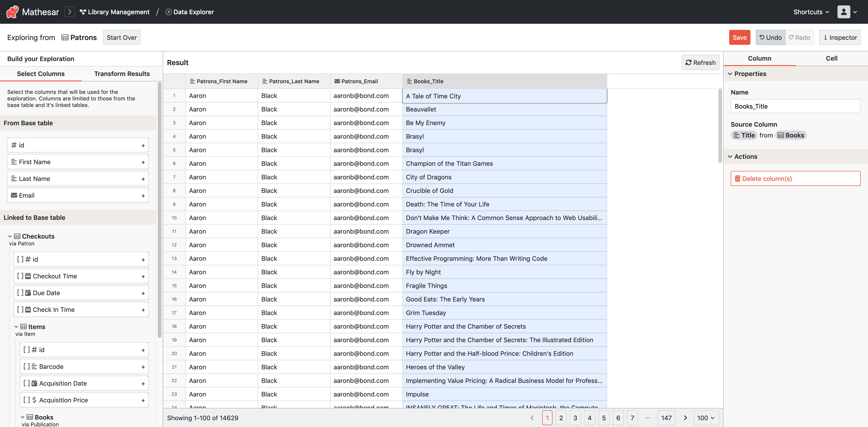The height and width of the screenshot is (427, 868).
Task: Open the Column inspector tab
Action: 759,58
